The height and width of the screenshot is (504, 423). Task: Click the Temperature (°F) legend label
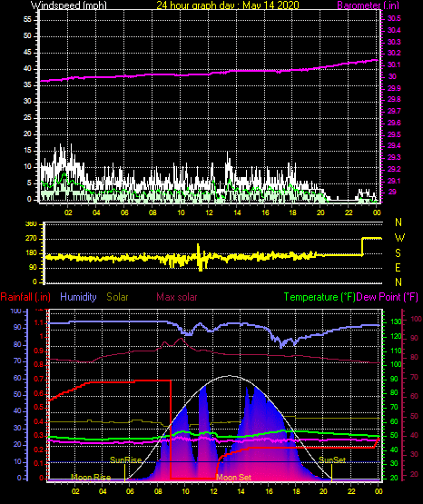[320, 297]
